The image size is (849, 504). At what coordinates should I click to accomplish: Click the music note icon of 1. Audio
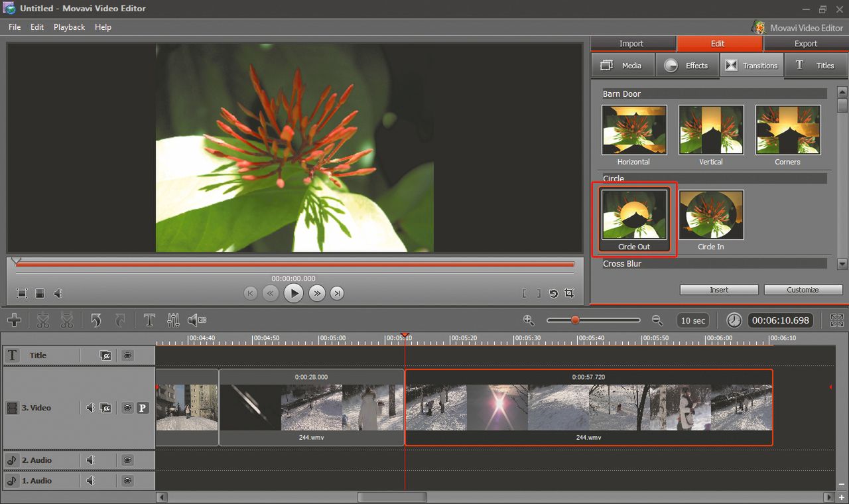point(12,481)
